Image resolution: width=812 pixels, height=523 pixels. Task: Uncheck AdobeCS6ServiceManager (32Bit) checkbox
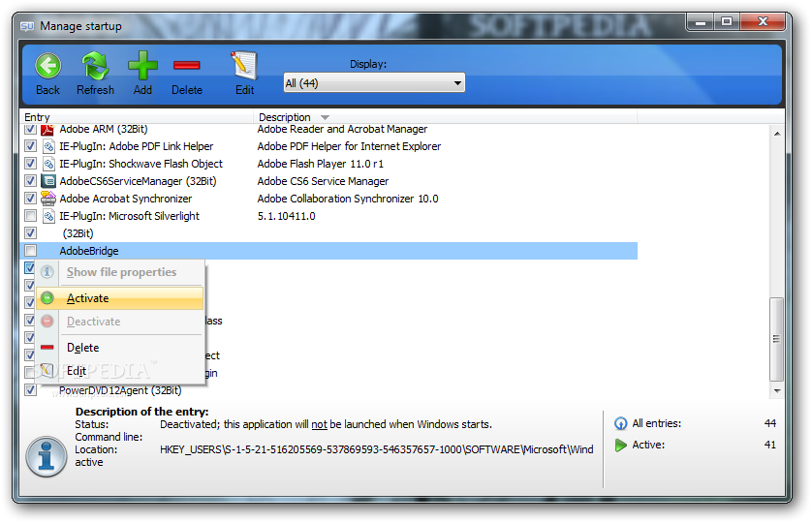[x=31, y=181]
